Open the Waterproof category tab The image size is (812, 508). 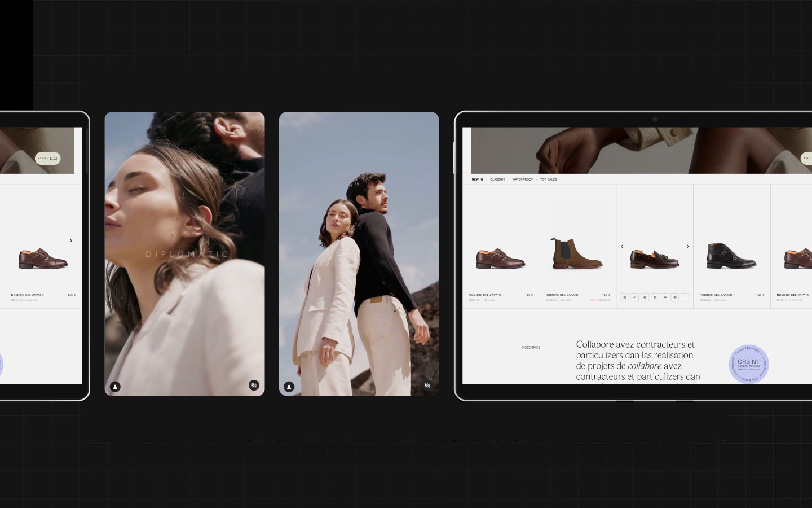522,179
